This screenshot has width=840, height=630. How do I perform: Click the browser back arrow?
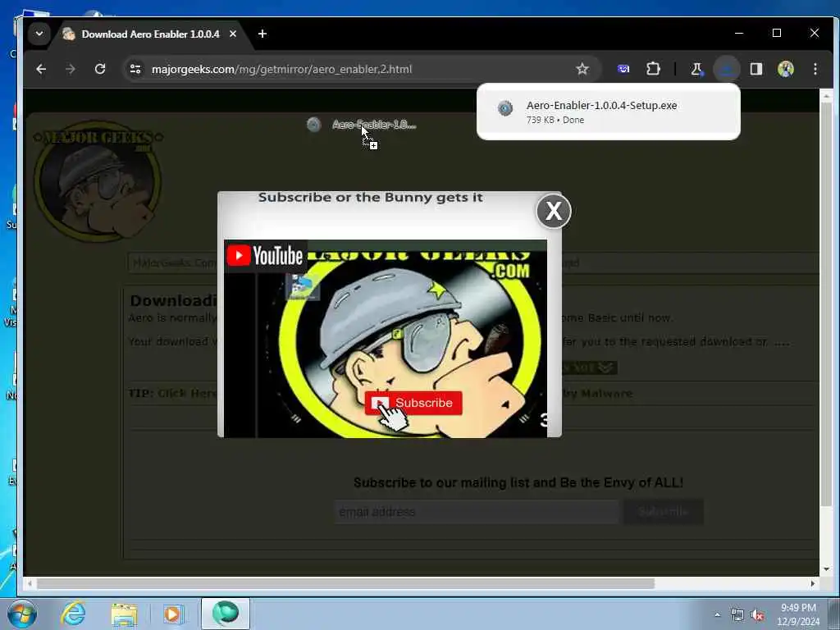click(41, 69)
